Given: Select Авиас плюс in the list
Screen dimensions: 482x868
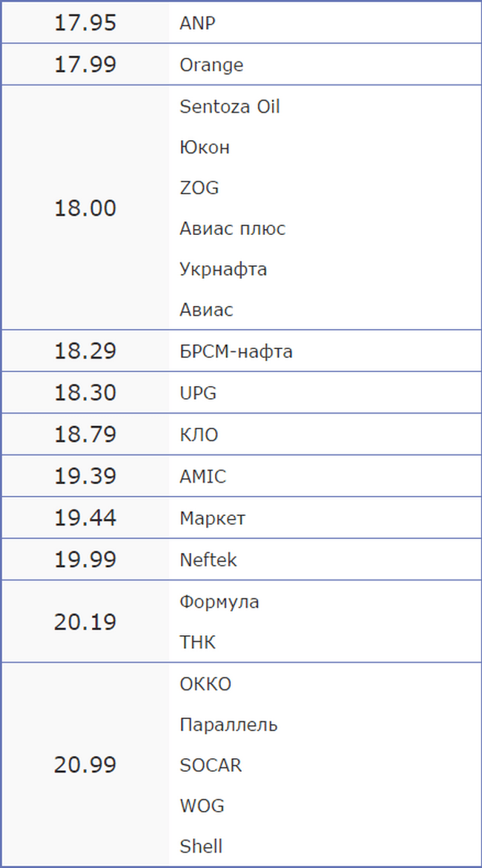Looking at the screenshot, I should [x=233, y=228].
